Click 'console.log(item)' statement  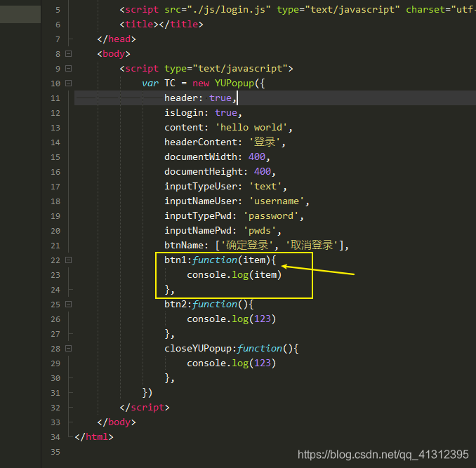point(234,275)
